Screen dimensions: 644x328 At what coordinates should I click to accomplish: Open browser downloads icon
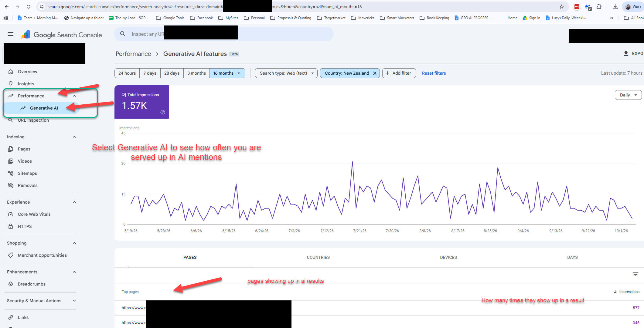tap(615, 7)
